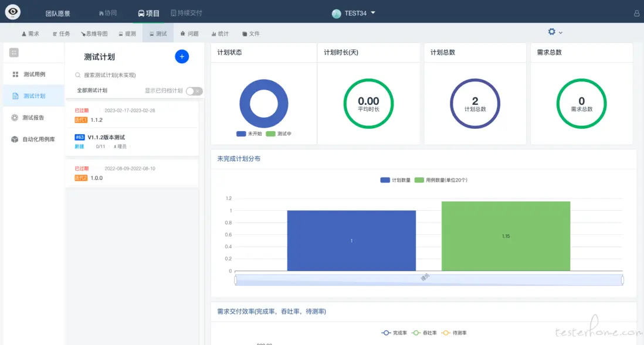This screenshot has height=345, width=644.
Task: Click the blue plus button to add test plan
Action: coord(182,56)
